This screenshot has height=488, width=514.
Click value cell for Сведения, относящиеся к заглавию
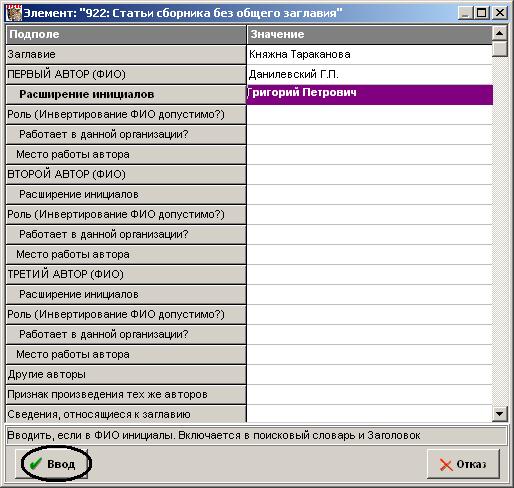(369, 414)
